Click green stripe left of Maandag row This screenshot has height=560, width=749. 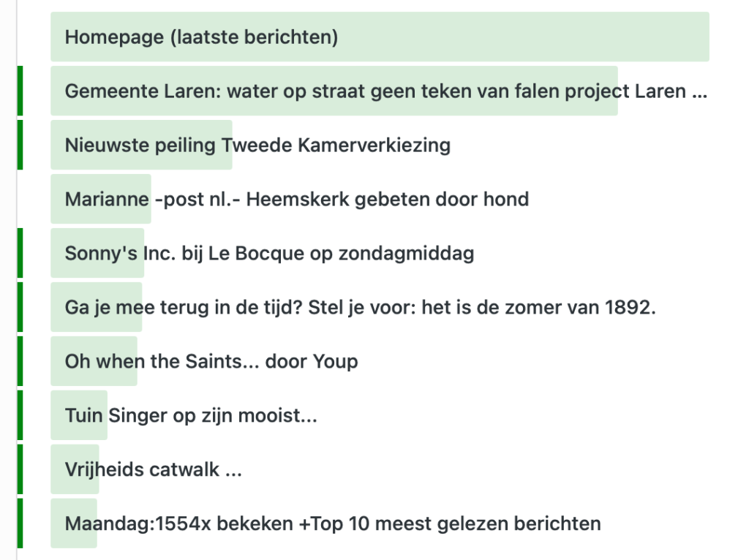point(20,523)
